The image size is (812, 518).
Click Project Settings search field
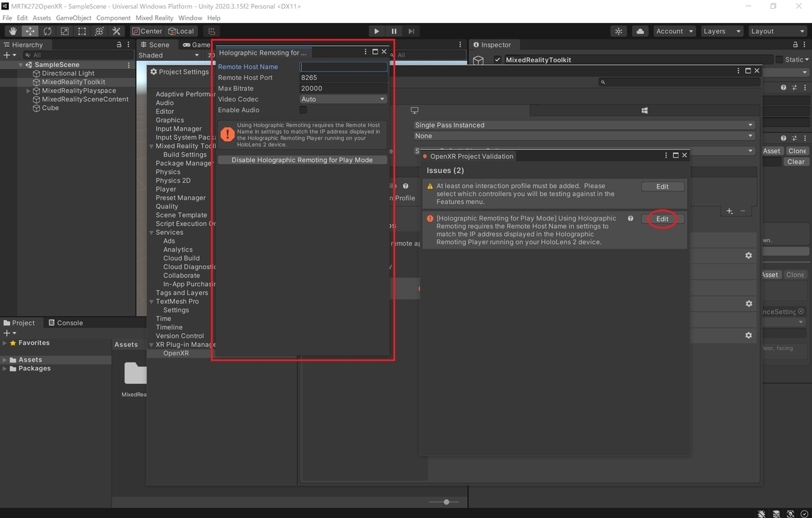tap(678, 82)
